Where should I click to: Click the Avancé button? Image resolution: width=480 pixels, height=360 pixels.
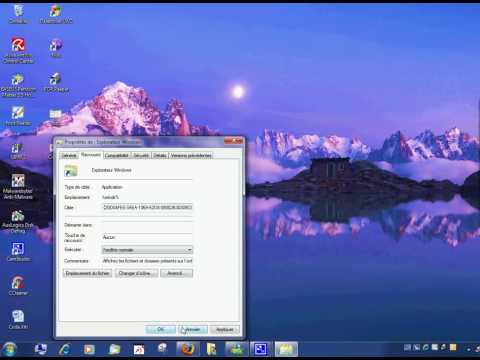point(176,273)
